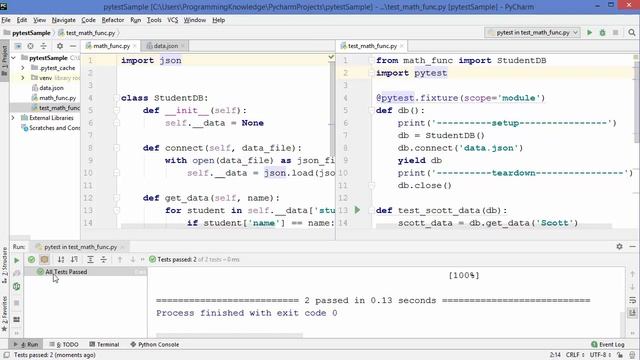Open run configuration dropdown 'pytest in test_math_func.py'
This screenshot has width=640, height=360.
click(x=533, y=32)
